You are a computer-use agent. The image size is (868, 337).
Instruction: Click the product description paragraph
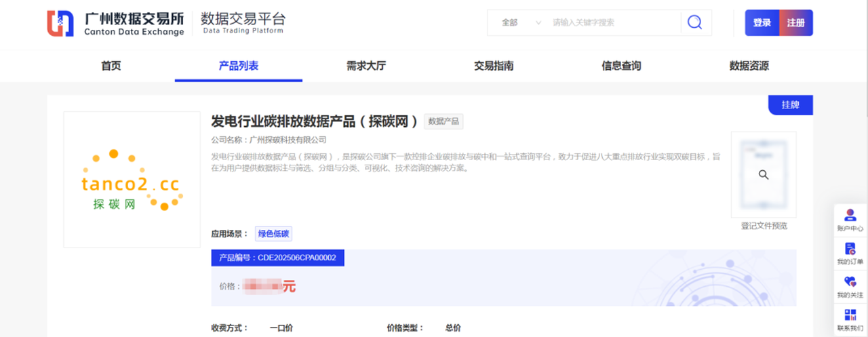[466, 162]
